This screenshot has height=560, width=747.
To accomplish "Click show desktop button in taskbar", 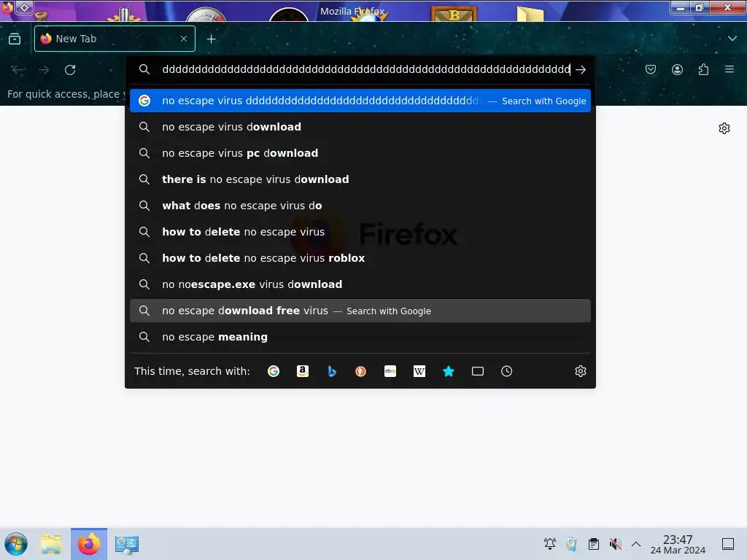I will tap(728, 544).
